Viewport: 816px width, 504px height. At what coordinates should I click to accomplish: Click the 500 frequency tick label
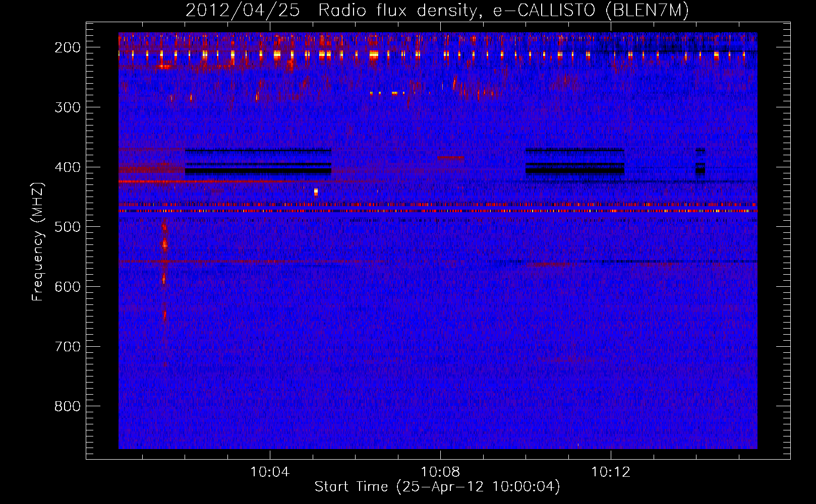(68, 227)
